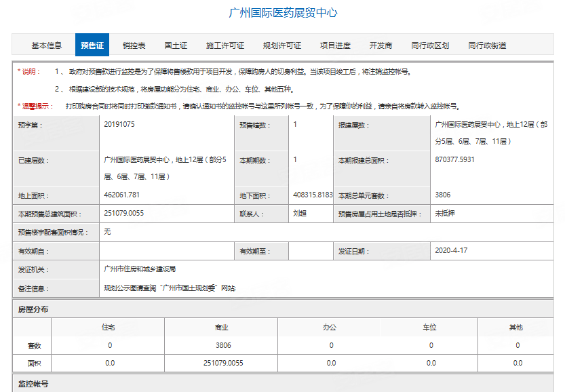Open the 国土证 tab
565x392 pixels.
pyautogui.click(x=176, y=45)
